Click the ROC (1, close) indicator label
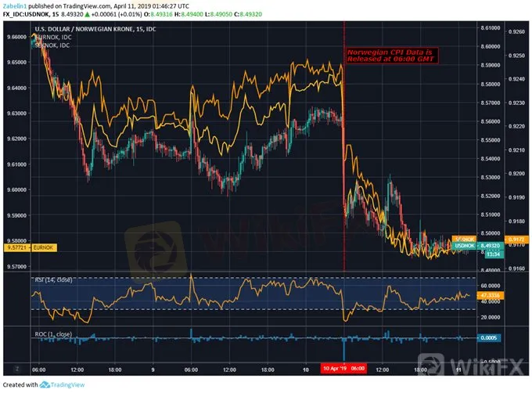The image size is (532, 393). (53, 334)
